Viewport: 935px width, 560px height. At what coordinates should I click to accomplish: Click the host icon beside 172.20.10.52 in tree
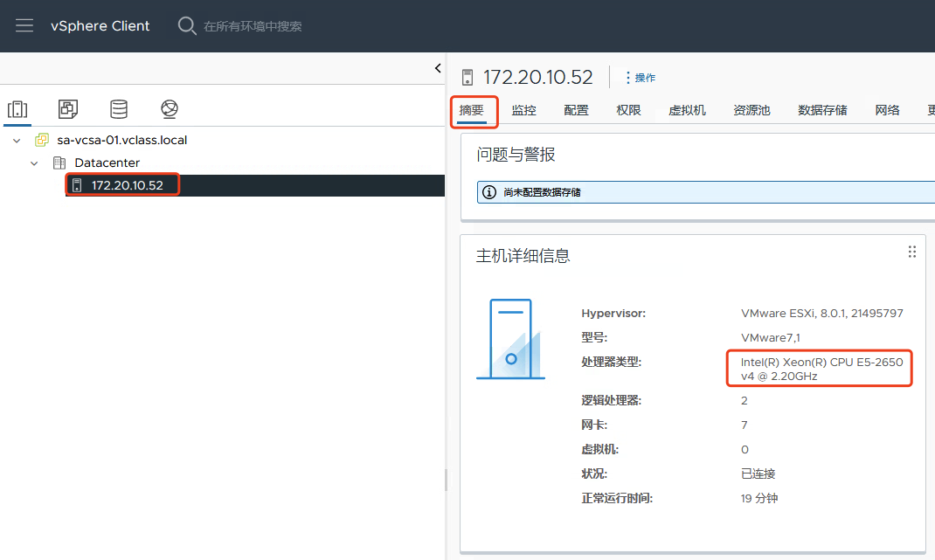tap(77, 185)
